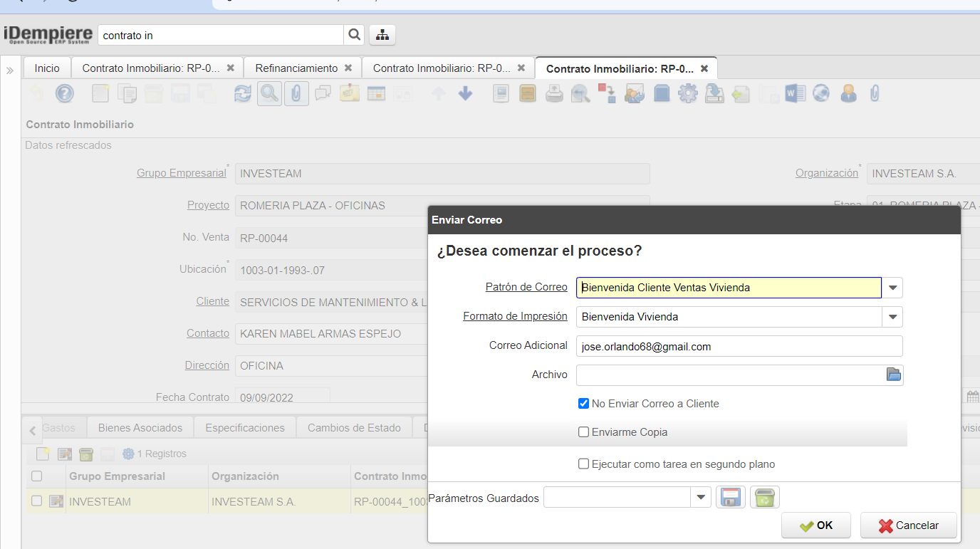This screenshot has width=980, height=549.
Task: Click the file browse icon in Archivo
Action: point(893,375)
